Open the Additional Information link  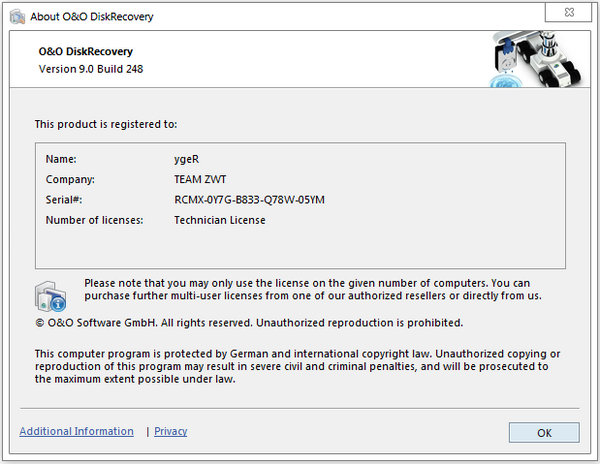point(76,431)
